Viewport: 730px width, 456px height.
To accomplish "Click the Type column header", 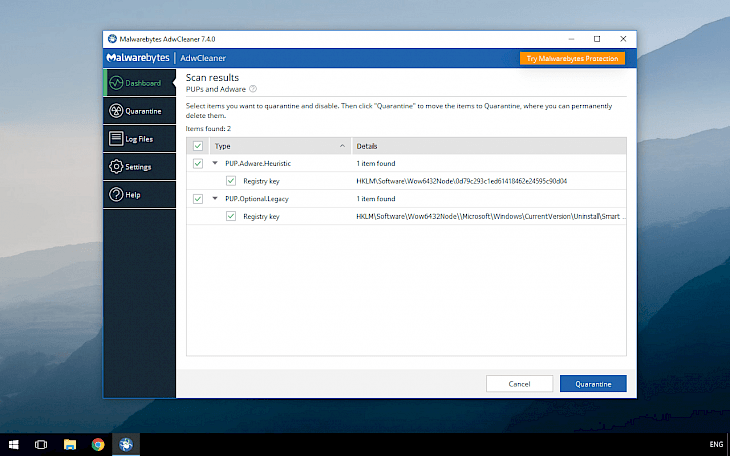I will [x=281, y=146].
